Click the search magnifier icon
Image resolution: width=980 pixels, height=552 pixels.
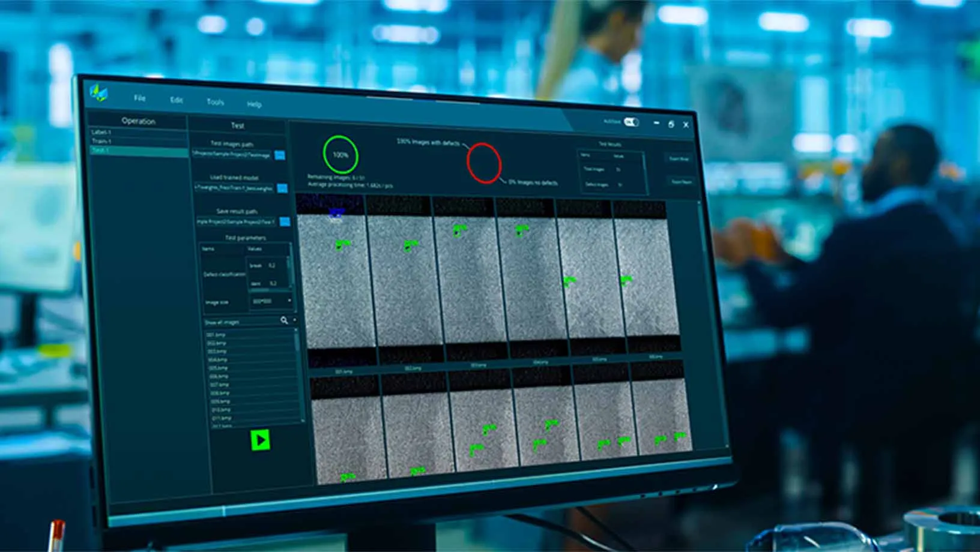click(x=284, y=321)
